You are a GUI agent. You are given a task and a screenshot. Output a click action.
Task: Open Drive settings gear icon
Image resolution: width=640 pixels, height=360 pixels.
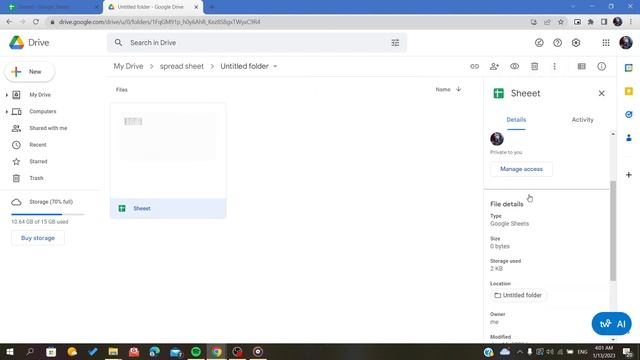point(576,42)
